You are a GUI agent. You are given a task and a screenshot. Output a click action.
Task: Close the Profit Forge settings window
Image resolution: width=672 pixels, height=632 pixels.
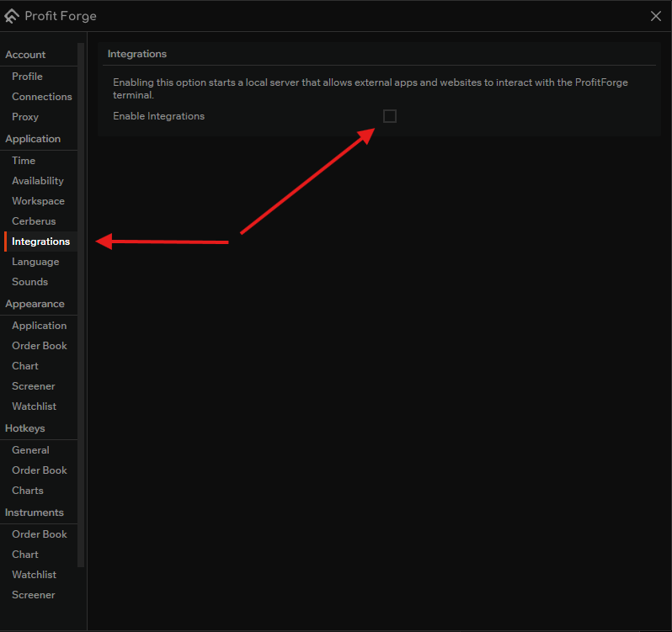click(x=656, y=16)
